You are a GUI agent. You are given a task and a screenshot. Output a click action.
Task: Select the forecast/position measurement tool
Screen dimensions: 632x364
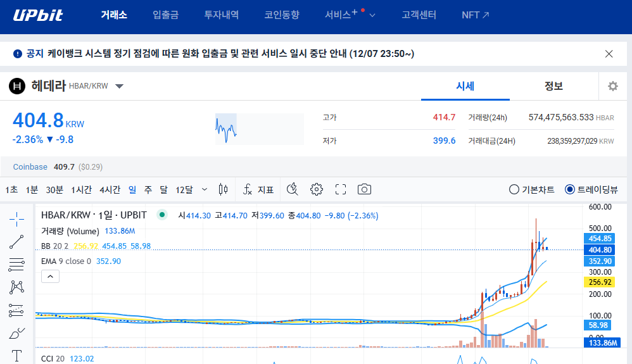[x=16, y=310]
